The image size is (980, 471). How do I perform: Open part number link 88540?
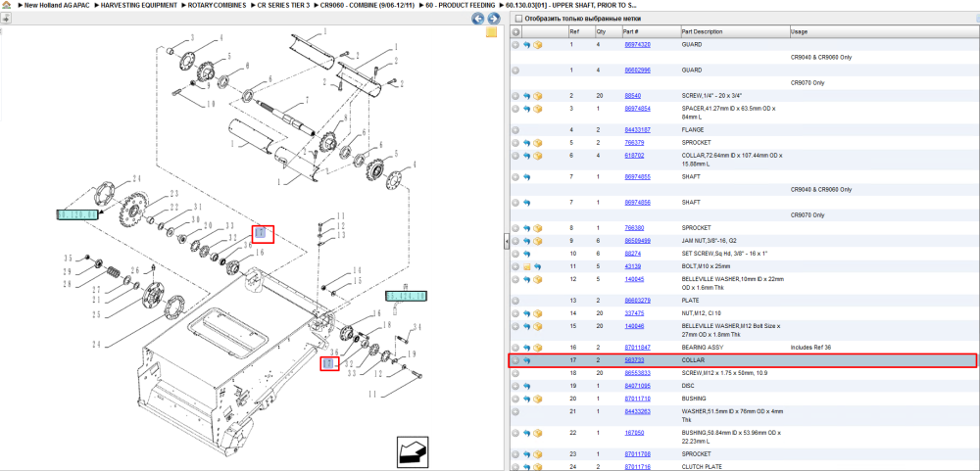pos(632,96)
